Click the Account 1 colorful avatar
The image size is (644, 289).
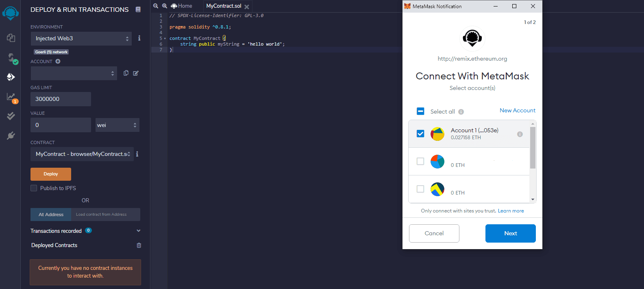tap(437, 134)
